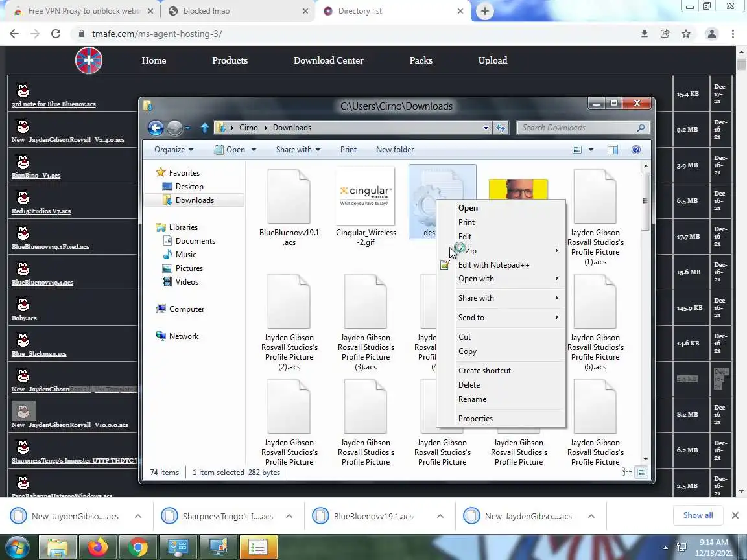Change view using the views icon
747x560 pixels.
click(x=577, y=150)
